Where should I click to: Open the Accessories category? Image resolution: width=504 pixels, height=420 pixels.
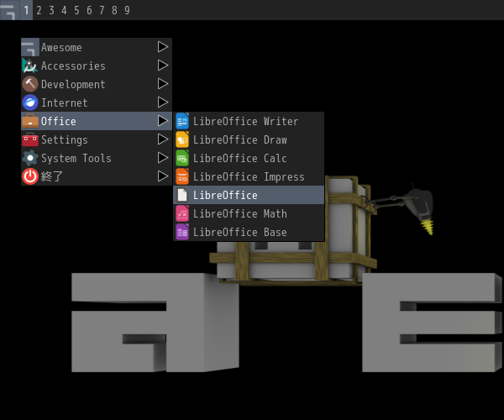[97, 66]
